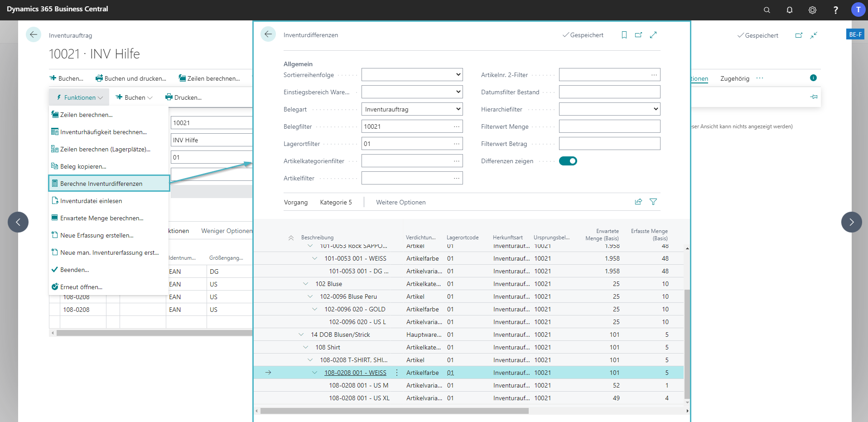Select Berechne Inventurdifferenzen menu entry
Screen dimensions: 868x422
(x=101, y=184)
